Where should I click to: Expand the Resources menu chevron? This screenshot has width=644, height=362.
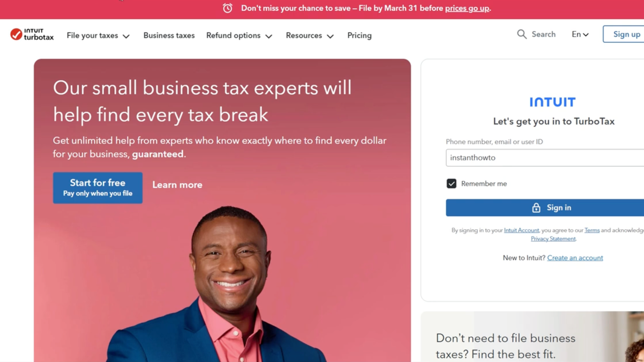[330, 36]
